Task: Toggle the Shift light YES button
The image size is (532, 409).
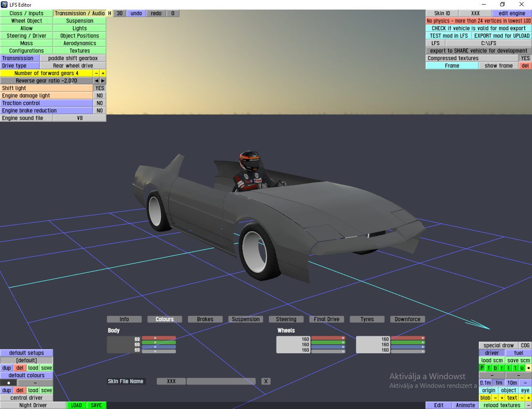Action: (x=100, y=88)
